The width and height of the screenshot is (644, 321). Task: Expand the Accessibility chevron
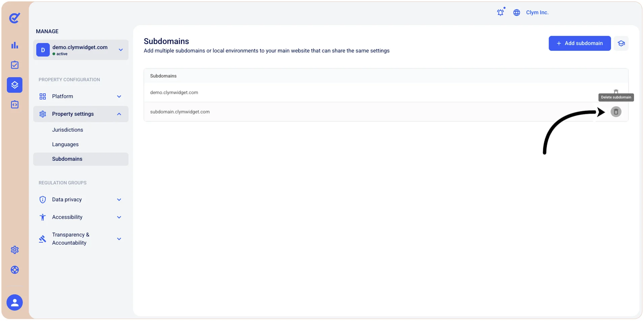[119, 217]
